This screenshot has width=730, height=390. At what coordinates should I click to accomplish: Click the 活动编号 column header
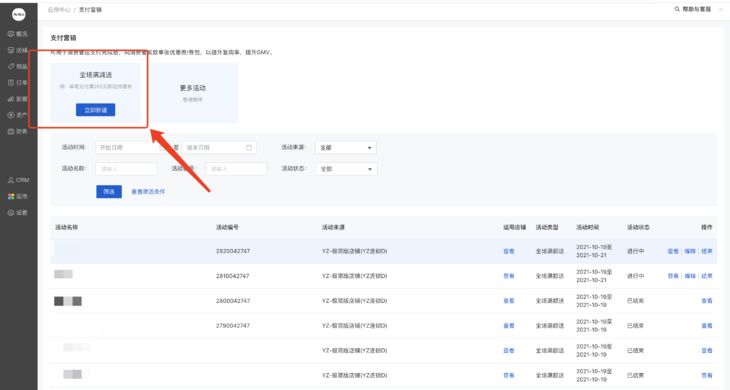[227, 228]
